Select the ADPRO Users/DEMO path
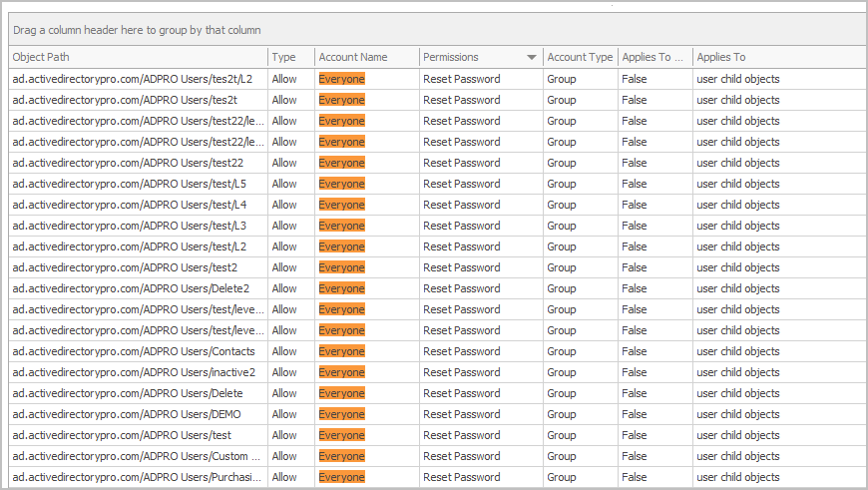Viewport: 868px width, 490px height. pyautogui.click(x=127, y=415)
